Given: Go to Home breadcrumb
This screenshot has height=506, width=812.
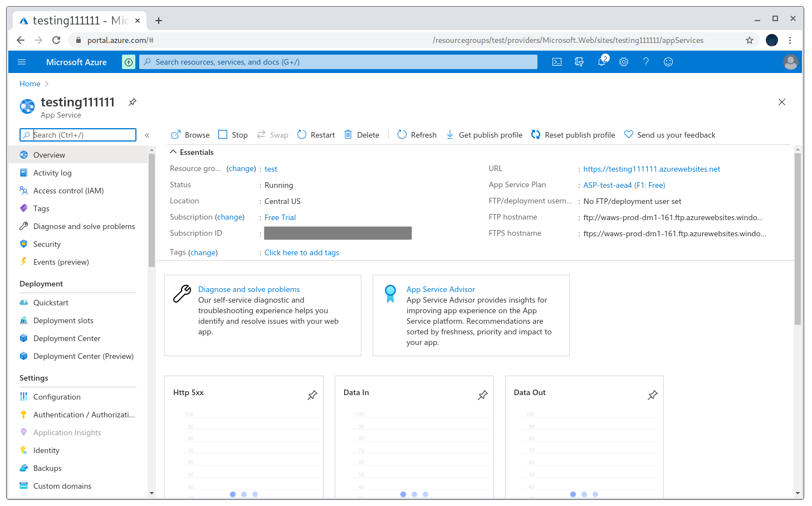Looking at the screenshot, I should [x=30, y=84].
